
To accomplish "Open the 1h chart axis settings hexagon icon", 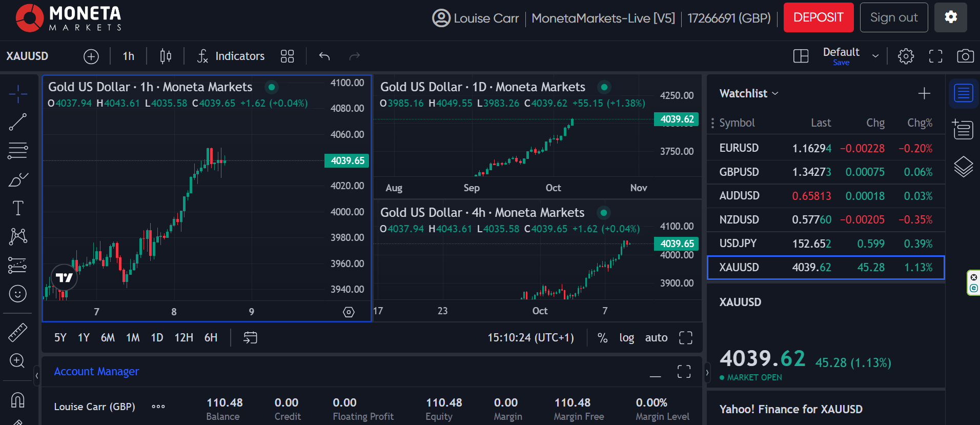I will (349, 312).
